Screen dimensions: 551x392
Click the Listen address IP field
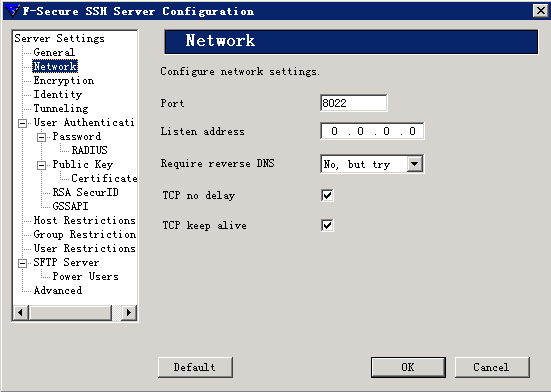[x=372, y=131]
